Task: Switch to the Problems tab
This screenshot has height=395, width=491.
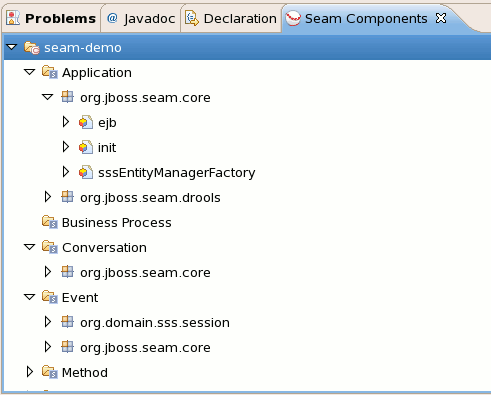Action: click(x=51, y=19)
